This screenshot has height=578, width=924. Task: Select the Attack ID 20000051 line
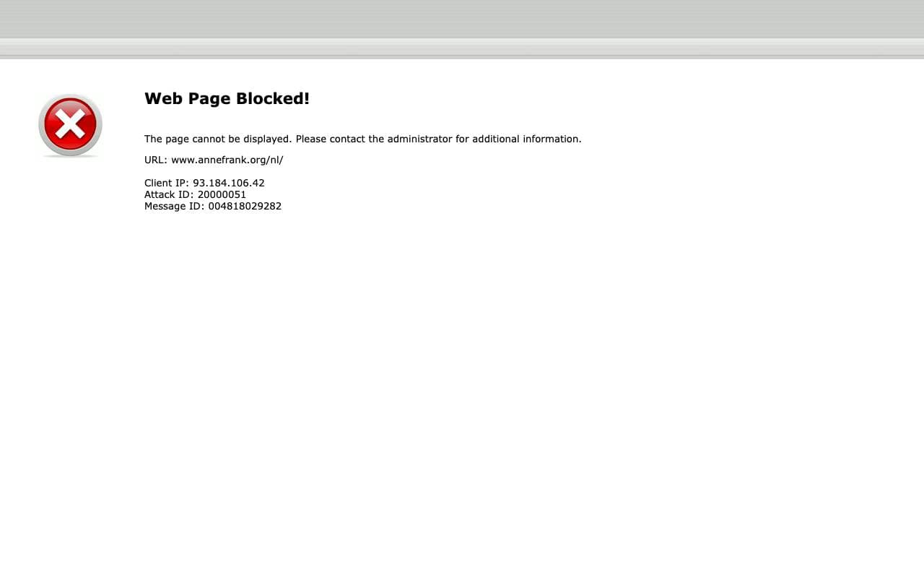[195, 194]
